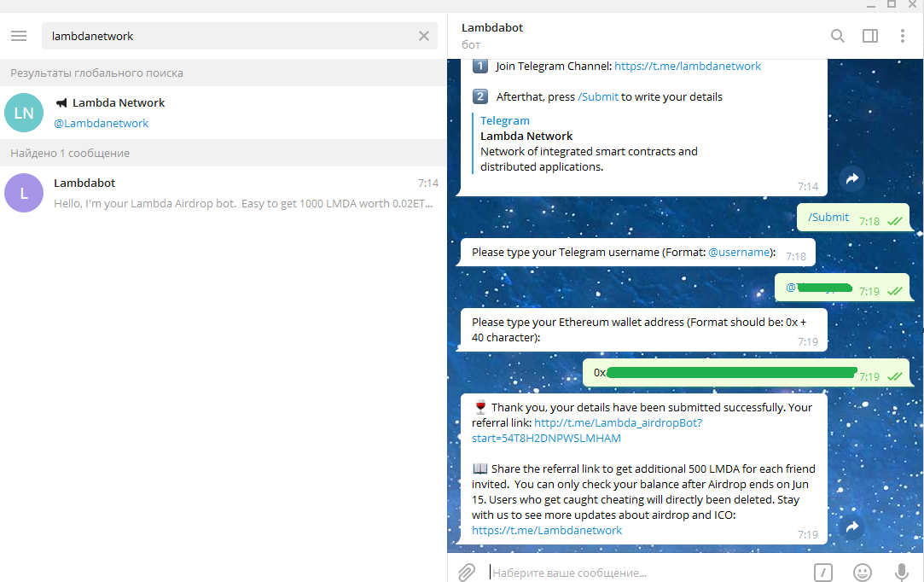The height and width of the screenshot is (582, 924).
Task: Select the @Lambdanetwork username
Action: pos(101,123)
